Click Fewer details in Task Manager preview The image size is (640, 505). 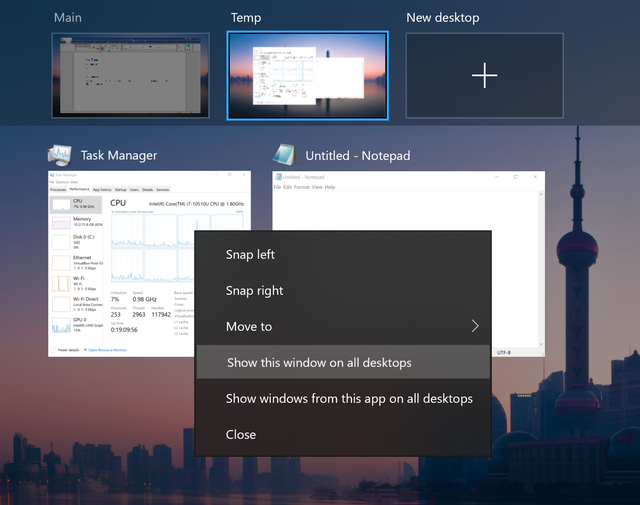click(65, 350)
